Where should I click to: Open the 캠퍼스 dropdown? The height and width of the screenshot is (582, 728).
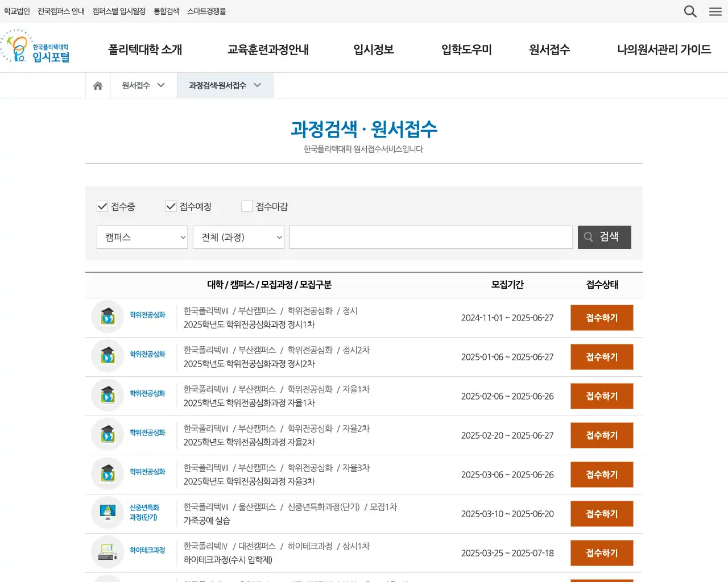click(142, 237)
